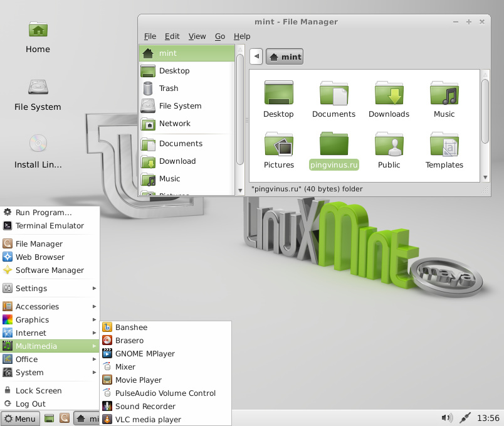Click the file manager launcher in the panel
This screenshot has height=426, width=504.
pyautogui.click(x=65, y=418)
